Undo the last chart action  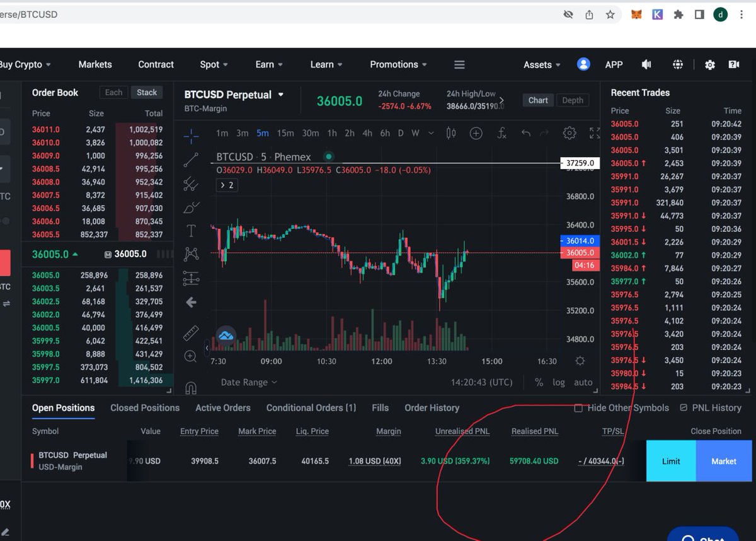pyautogui.click(x=526, y=133)
